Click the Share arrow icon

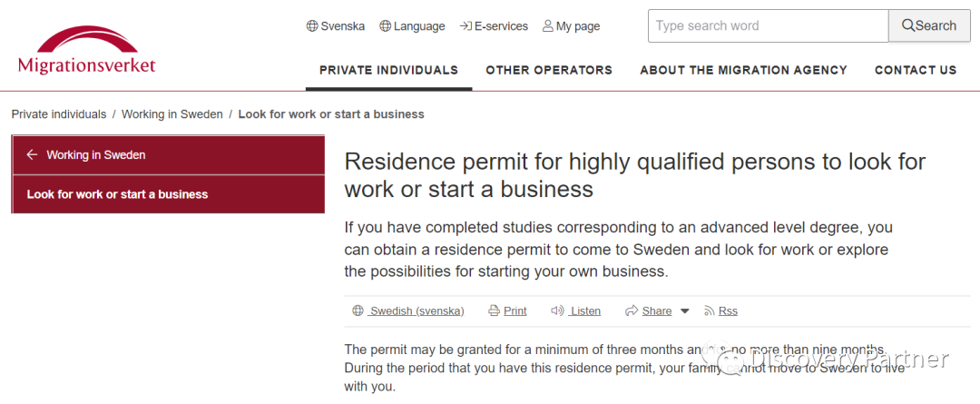point(632,310)
